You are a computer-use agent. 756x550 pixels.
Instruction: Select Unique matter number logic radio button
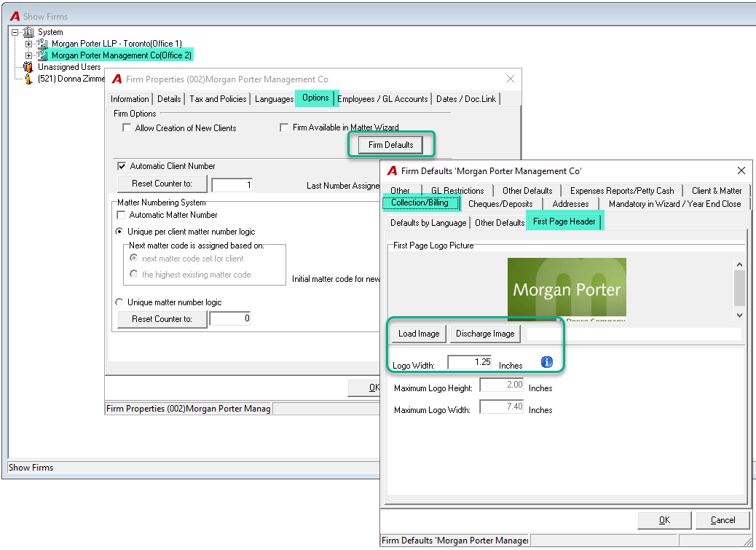tap(119, 302)
